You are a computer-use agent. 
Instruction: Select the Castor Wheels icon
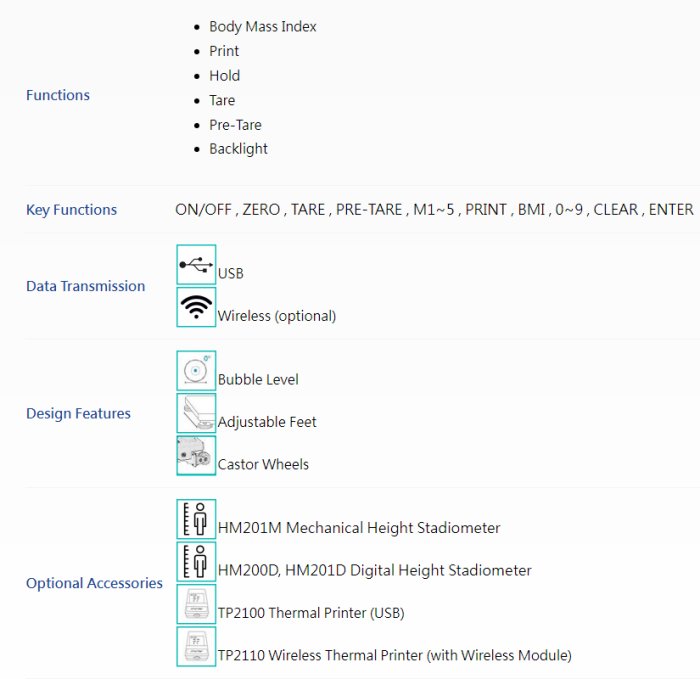click(196, 455)
